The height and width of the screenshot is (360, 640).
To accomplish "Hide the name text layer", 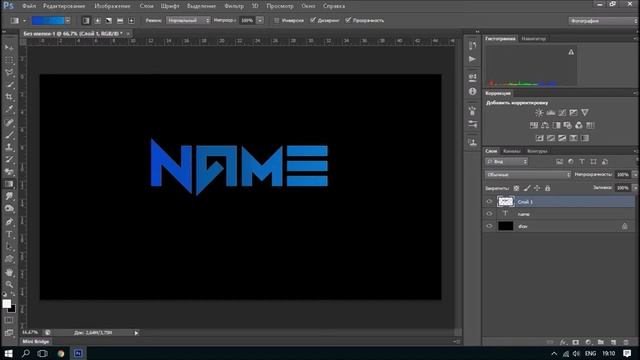I will [489, 214].
